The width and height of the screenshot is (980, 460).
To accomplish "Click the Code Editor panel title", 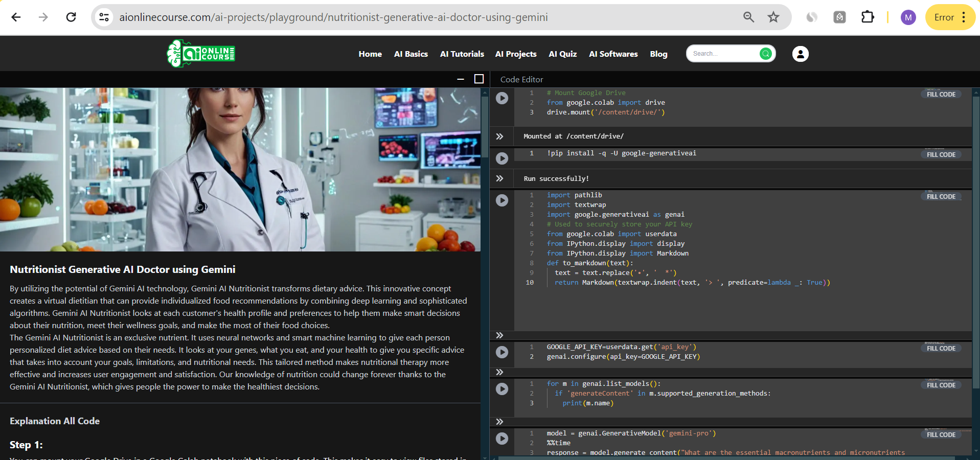I will 521,79.
